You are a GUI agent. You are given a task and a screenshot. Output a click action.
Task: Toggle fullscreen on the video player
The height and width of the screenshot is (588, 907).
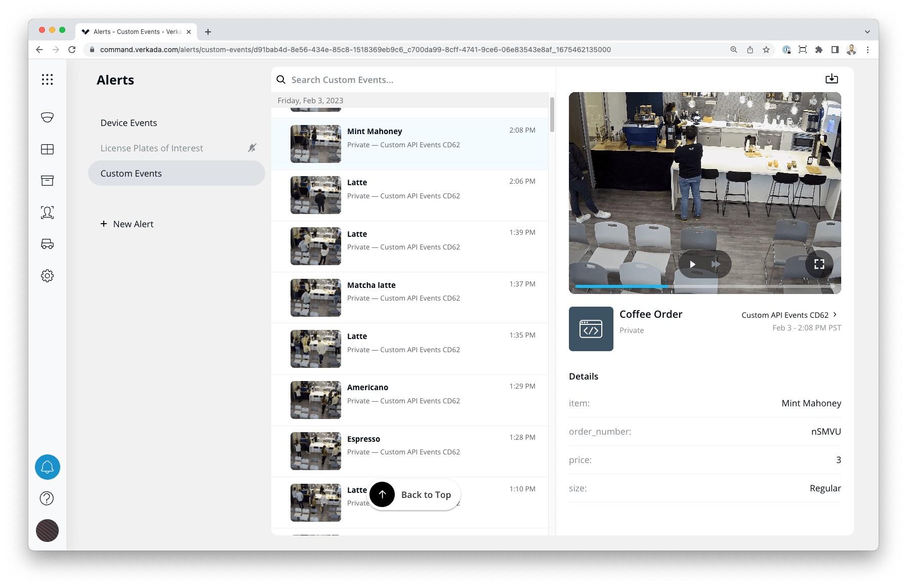pos(819,264)
